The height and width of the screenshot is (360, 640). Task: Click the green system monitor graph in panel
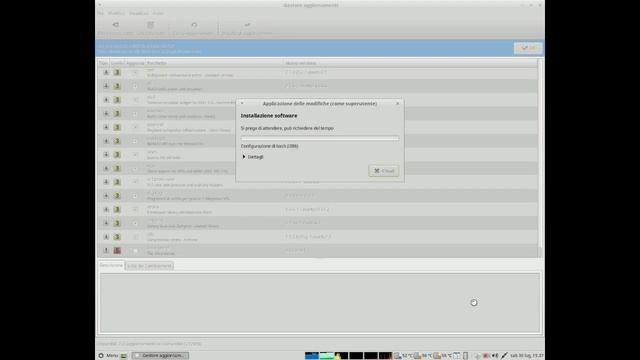click(327, 356)
